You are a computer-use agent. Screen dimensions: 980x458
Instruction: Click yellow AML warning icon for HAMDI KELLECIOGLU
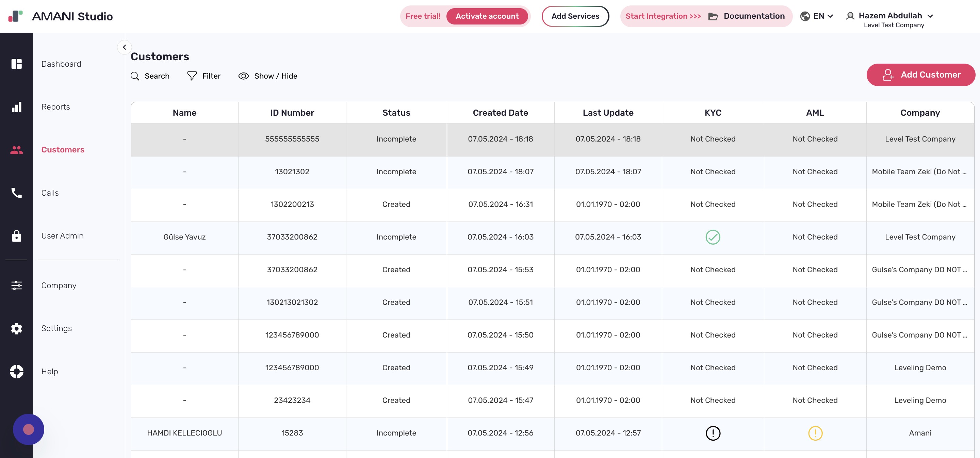pos(815,433)
